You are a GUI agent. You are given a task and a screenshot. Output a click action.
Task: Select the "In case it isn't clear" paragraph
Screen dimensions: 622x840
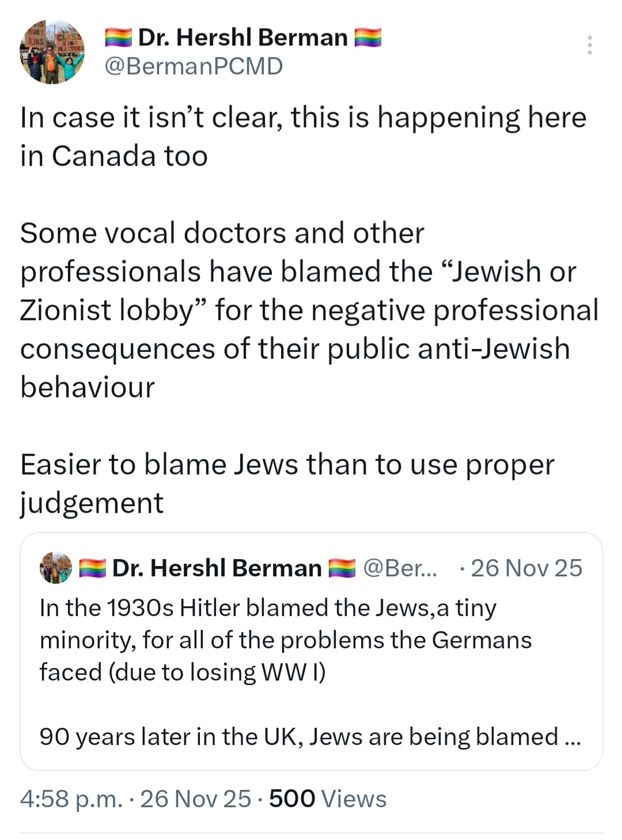pos(302,136)
